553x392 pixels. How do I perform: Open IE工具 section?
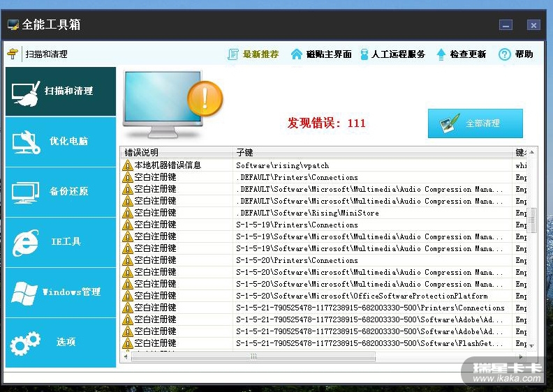click(x=61, y=242)
